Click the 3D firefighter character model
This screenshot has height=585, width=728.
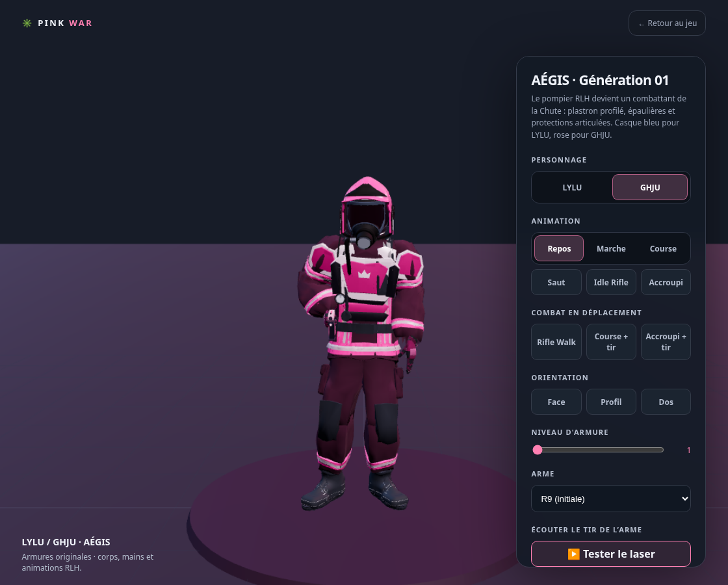[362, 344]
